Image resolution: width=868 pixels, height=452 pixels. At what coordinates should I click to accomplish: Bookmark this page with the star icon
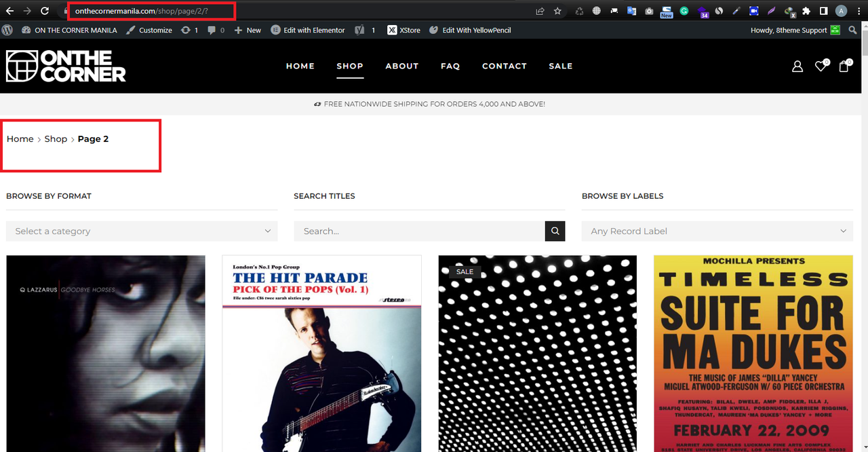point(557,11)
